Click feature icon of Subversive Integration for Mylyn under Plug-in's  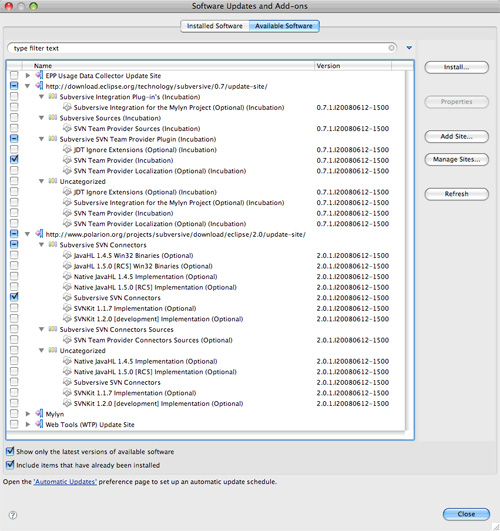click(x=67, y=107)
